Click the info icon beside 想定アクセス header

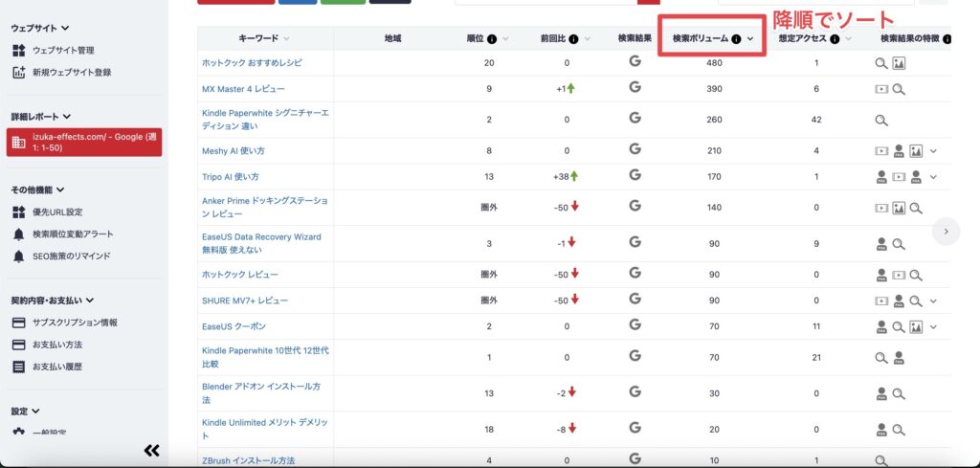[x=835, y=39]
